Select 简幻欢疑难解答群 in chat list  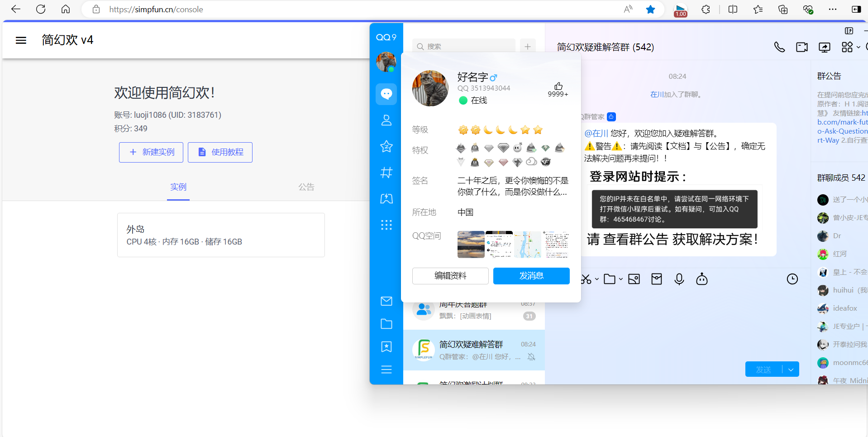474,350
